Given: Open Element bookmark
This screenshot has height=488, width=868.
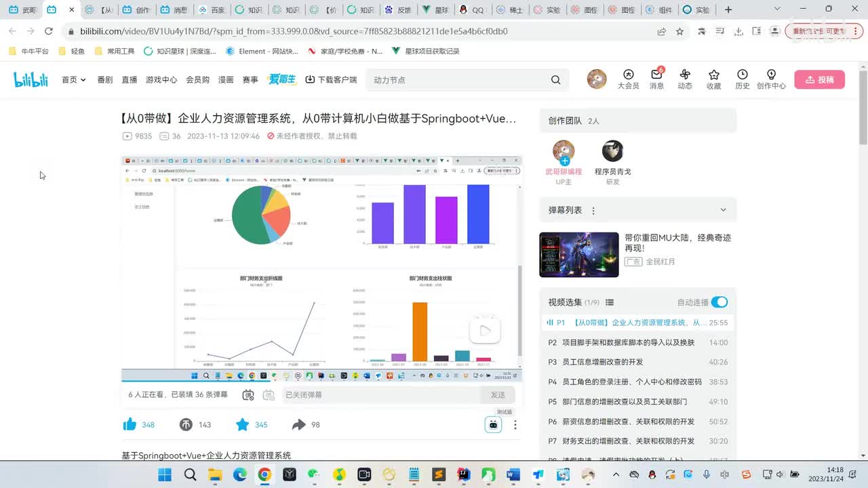Looking at the screenshot, I should click(x=262, y=51).
